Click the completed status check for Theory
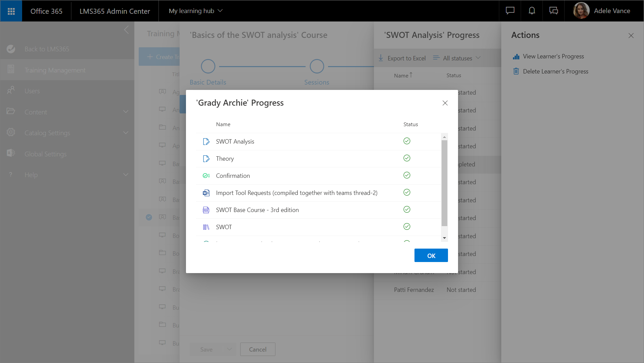644x363 pixels. [407, 158]
